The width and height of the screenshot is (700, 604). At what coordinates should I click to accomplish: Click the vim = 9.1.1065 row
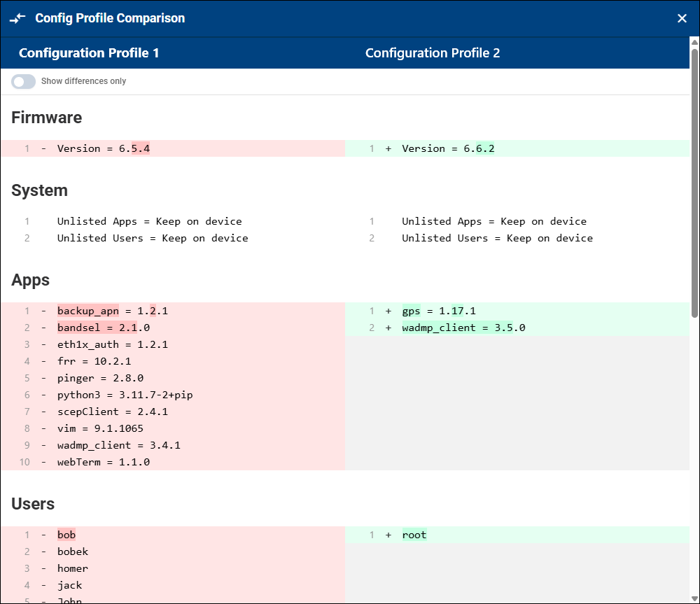pos(173,428)
